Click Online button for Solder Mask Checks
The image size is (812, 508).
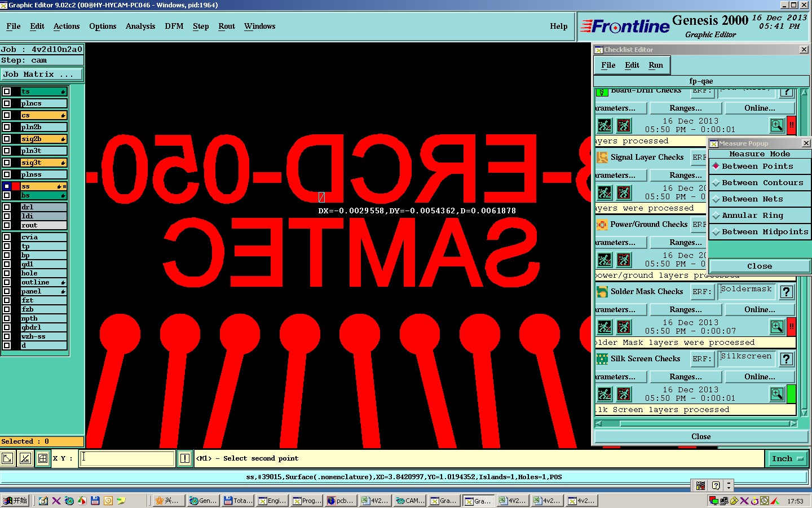pyautogui.click(x=760, y=309)
